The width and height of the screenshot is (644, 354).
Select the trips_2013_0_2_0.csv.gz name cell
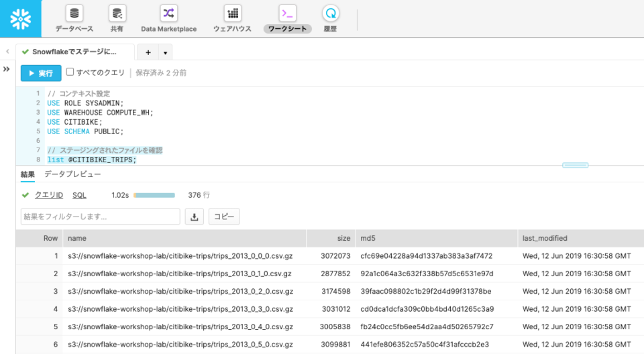click(184, 291)
